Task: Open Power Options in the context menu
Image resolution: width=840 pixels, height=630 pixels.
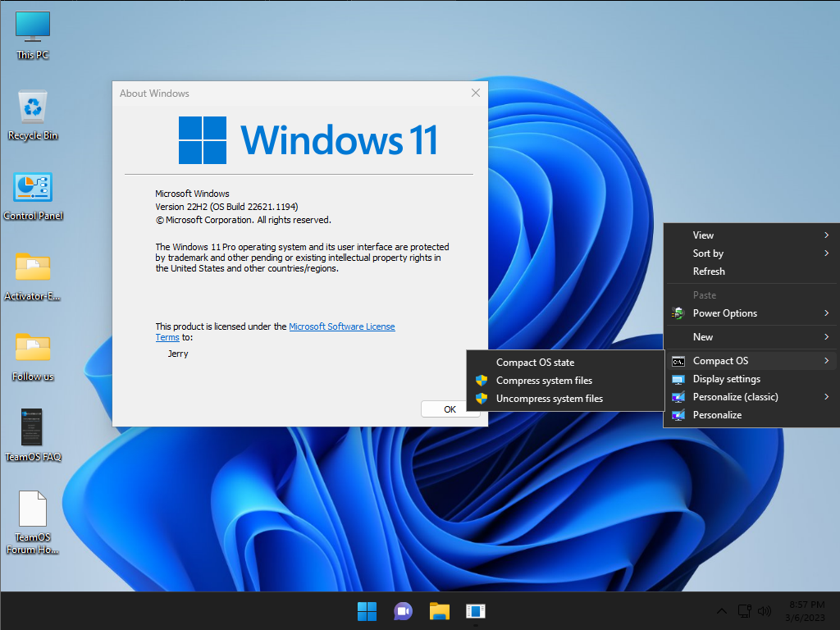Action: coord(751,313)
